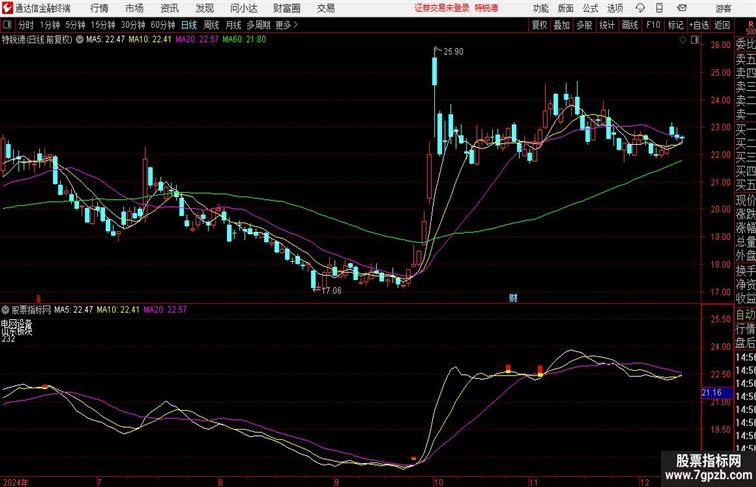This screenshot has width=756, height=487.
Task: Click the 25.90 high price label
Action: tap(453, 52)
